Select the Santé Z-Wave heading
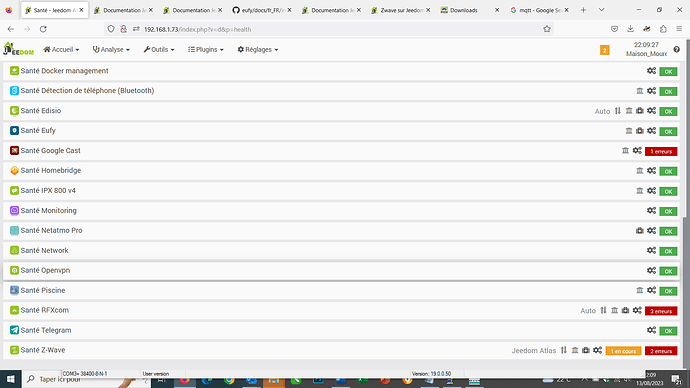Image resolution: width=690 pixels, height=388 pixels. pos(43,350)
